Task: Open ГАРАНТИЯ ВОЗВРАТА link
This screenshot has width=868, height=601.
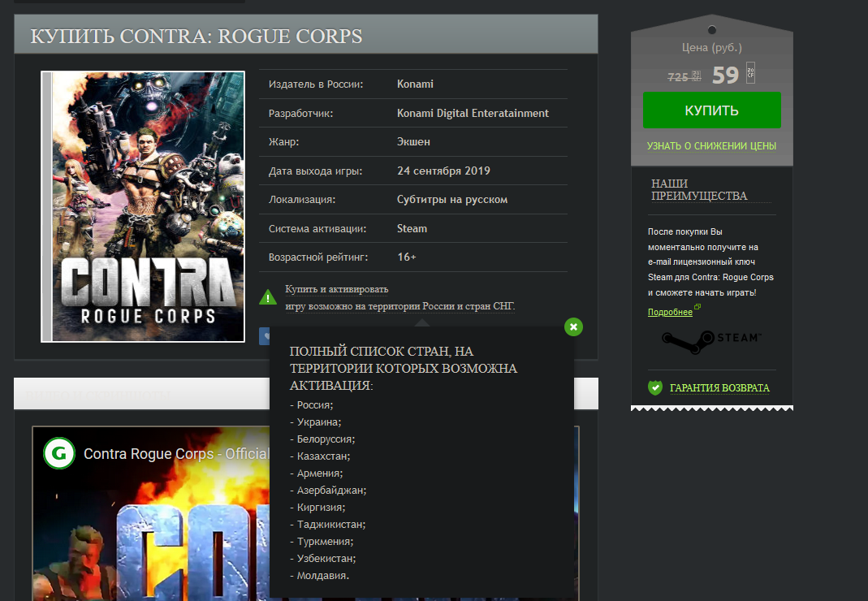Action: (719, 387)
